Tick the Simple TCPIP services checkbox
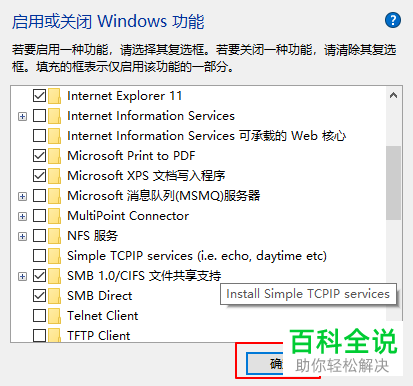The height and width of the screenshot is (386, 413). click(39, 256)
